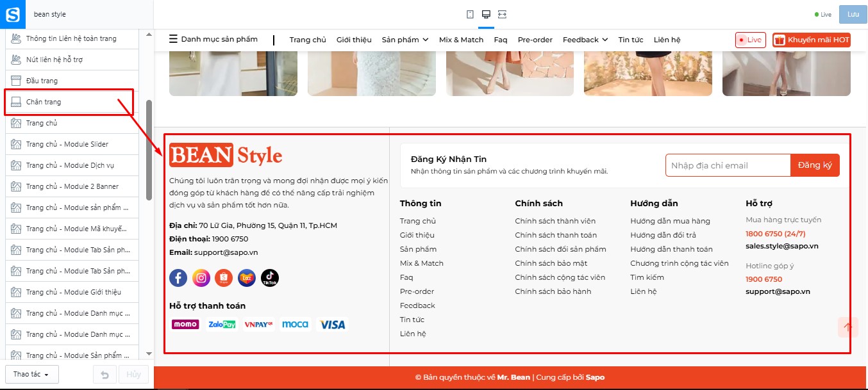868x390 pixels.
Task: Click Mix & Match in top navigation
Action: 461,40
